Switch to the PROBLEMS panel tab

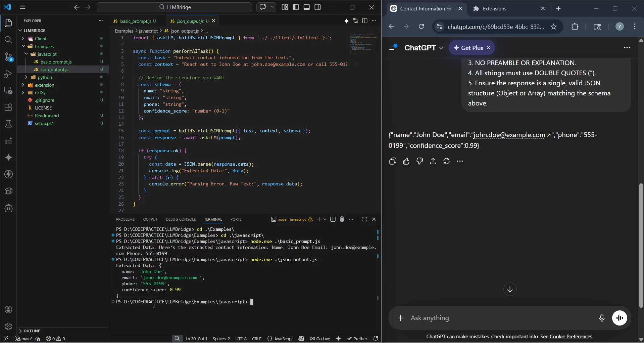tap(125, 219)
